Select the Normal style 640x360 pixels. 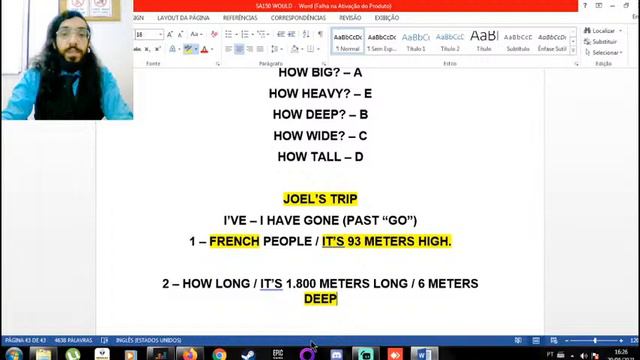[347, 42]
